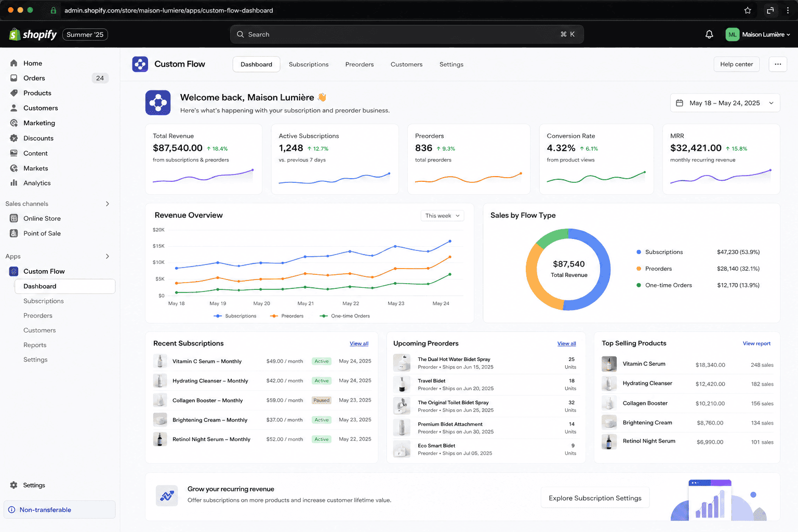Click Brightening Cream – Monthly subscription row
This screenshot has height=532, width=798.
262,420
